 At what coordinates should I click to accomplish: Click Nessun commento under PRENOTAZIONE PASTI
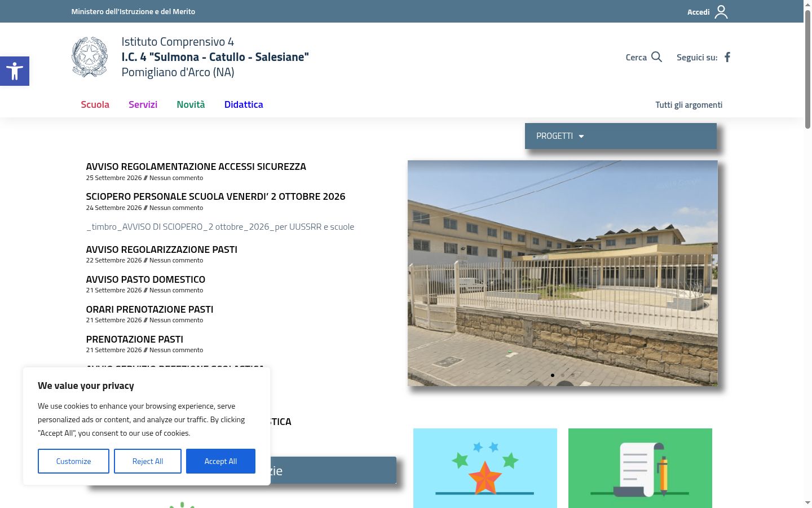pyautogui.click(x=176, y=350)
